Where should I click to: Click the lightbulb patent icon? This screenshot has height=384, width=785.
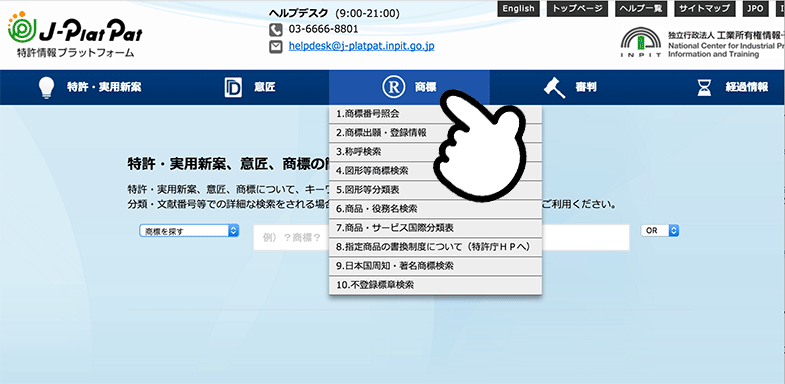46,88
